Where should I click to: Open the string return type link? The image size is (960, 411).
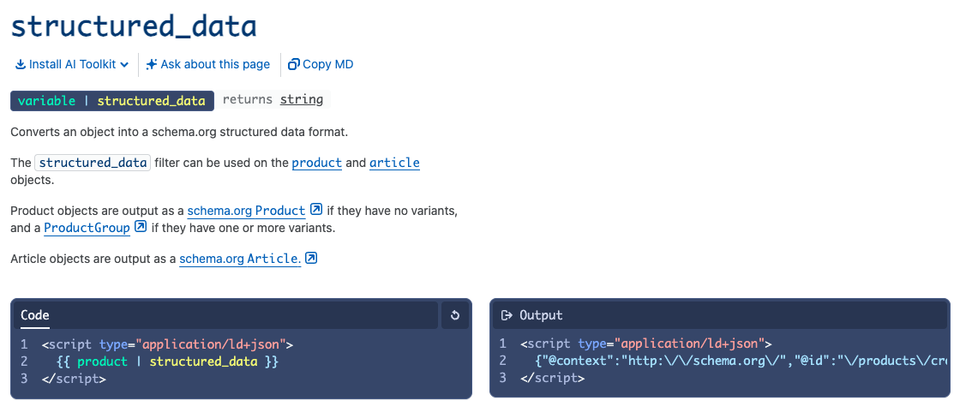pos(301,100)
